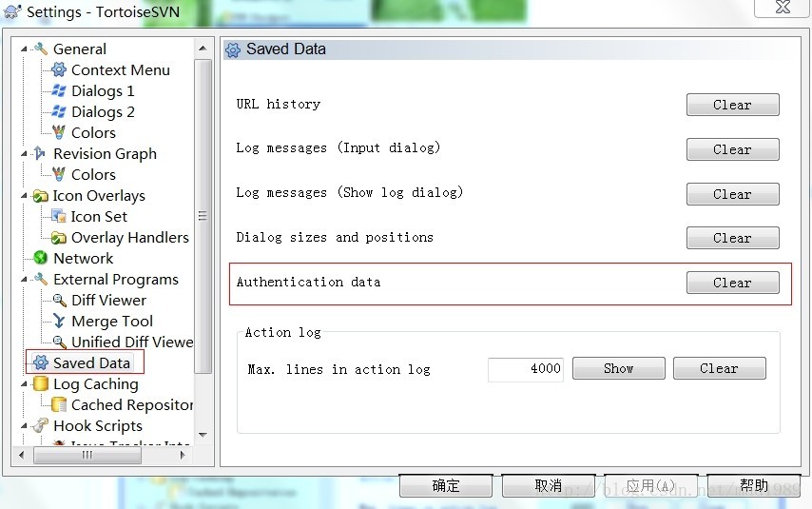The height and width of the screenshot is (509, 812).
Task: Select Dialogs 1 in the tree
Action: (x=103, y=90)
